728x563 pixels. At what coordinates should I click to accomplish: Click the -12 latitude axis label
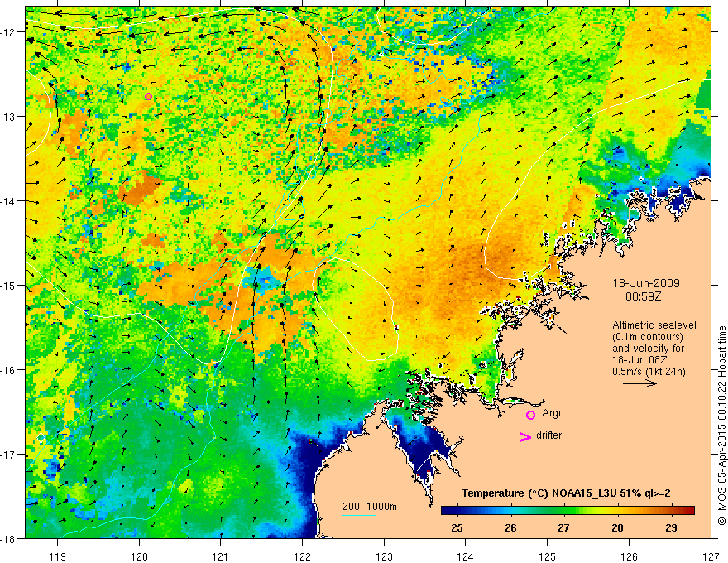tap(9, 32)
